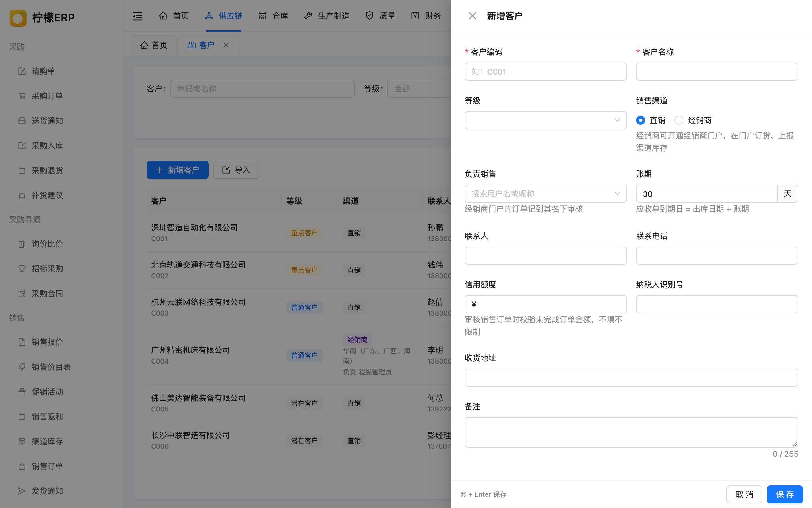This screenshot has height=508, width=812.
Task: Open 财务 top menu
Action: (426, 16)
